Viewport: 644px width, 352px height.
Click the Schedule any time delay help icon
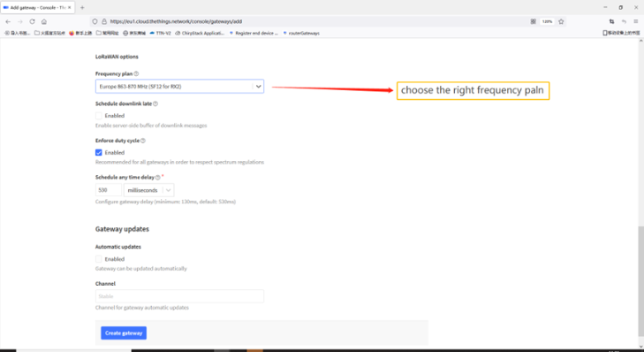158,178
